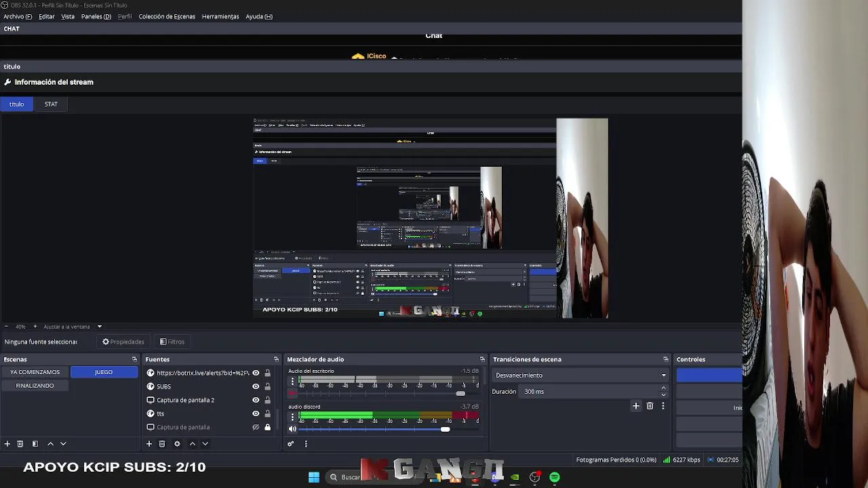Move source up in Fuentes list
The height and width of the screenshot is (488, 868).
(x=192, y=444)
